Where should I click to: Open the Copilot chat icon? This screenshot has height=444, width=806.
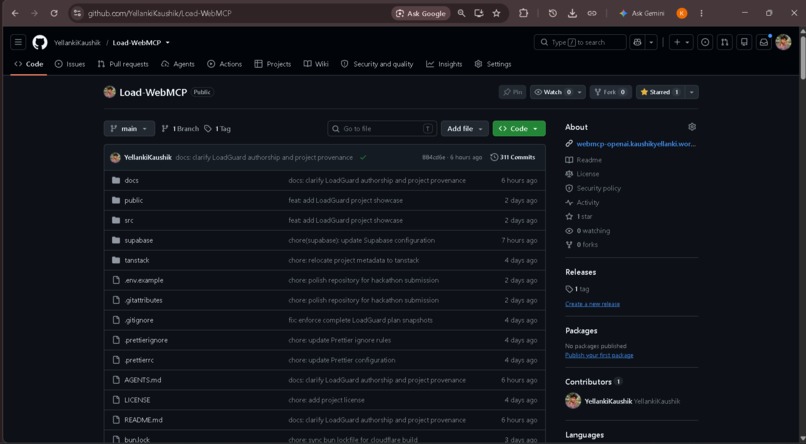pos(637,42)
